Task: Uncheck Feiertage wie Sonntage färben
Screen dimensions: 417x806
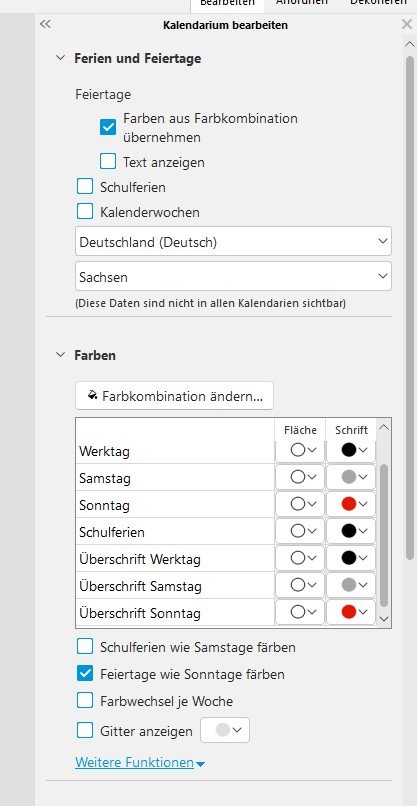Action: click(85, 673)
